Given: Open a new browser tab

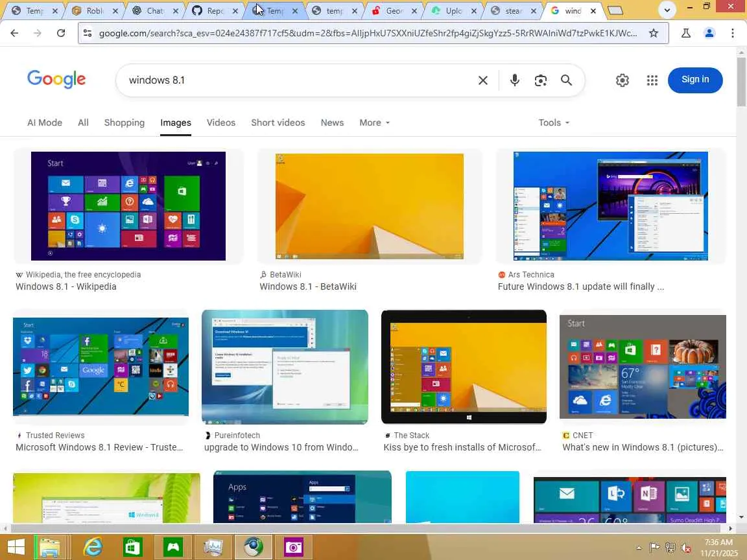Looking at the screenshot, I should [615, 10].
